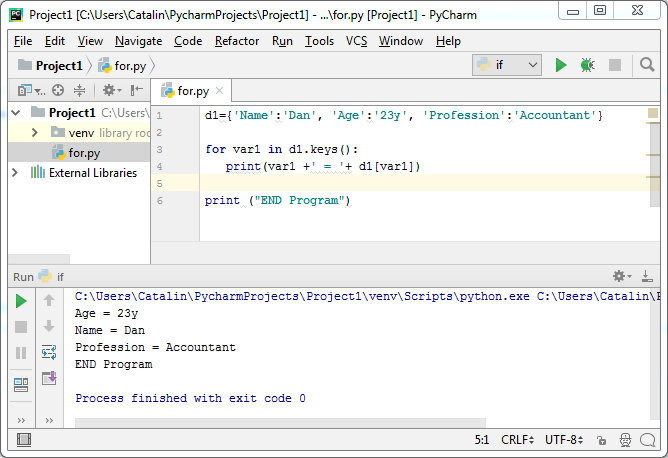Open the Edit menu
Screen dimensions: 668x458
(55, 41)
